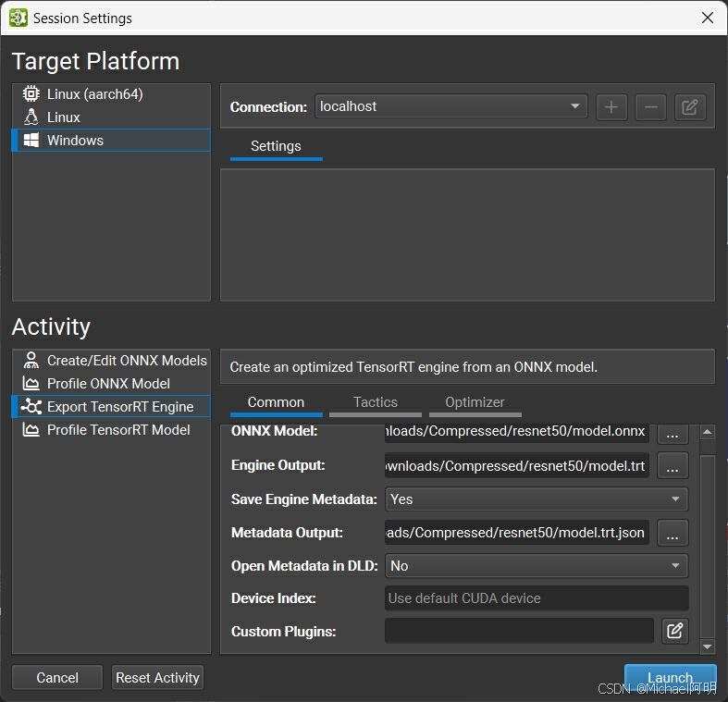Click the Windows logo icon
The height and width of the screenshot is (702, 728).
pyautogui.click(x=31, y=141)
